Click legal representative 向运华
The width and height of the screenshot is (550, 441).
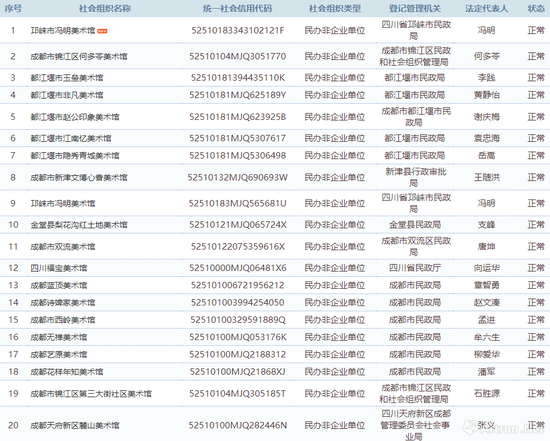click(487, 268)
